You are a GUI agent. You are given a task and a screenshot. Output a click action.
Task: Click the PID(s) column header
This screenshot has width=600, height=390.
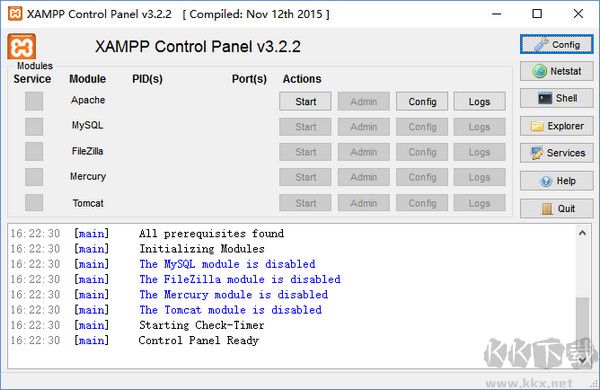click(147, 79)
